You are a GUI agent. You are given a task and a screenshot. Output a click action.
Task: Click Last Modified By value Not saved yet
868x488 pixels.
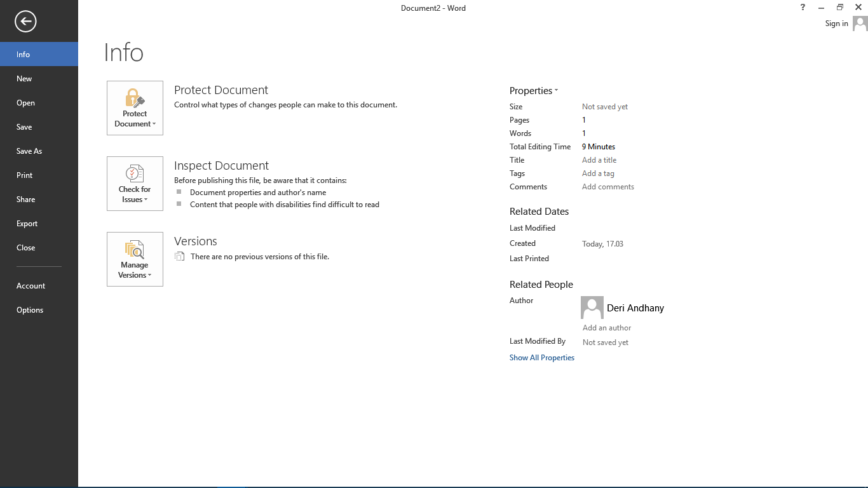point(606,342)
